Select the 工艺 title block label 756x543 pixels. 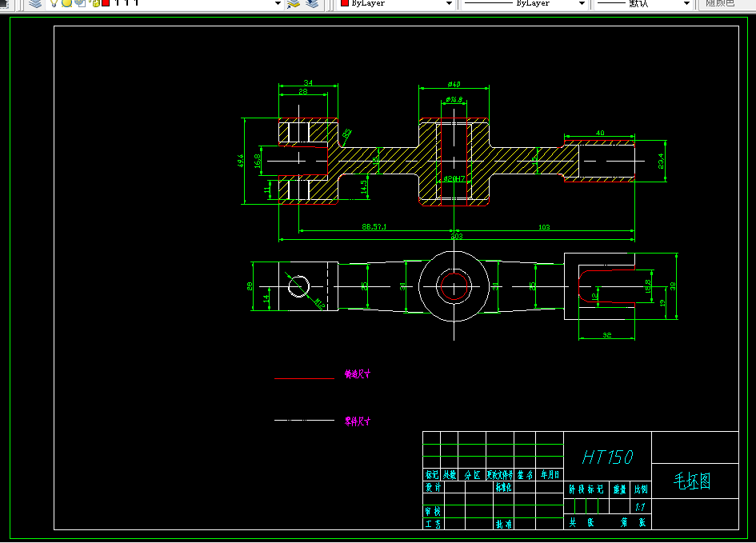coord(433,524)
